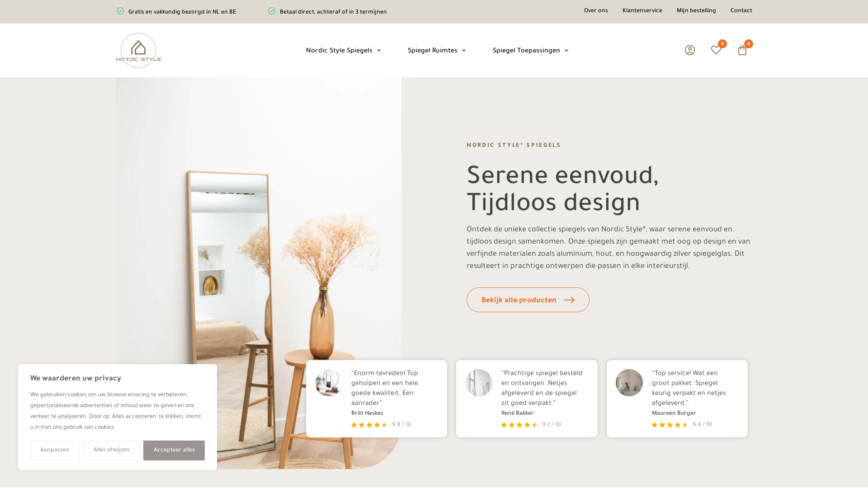Image resolution: width=868 pixels, height=488 pixels.
Task: Accept all cookies with Accepteer alles
Action: pyautogui.click(x=174, y=450)
